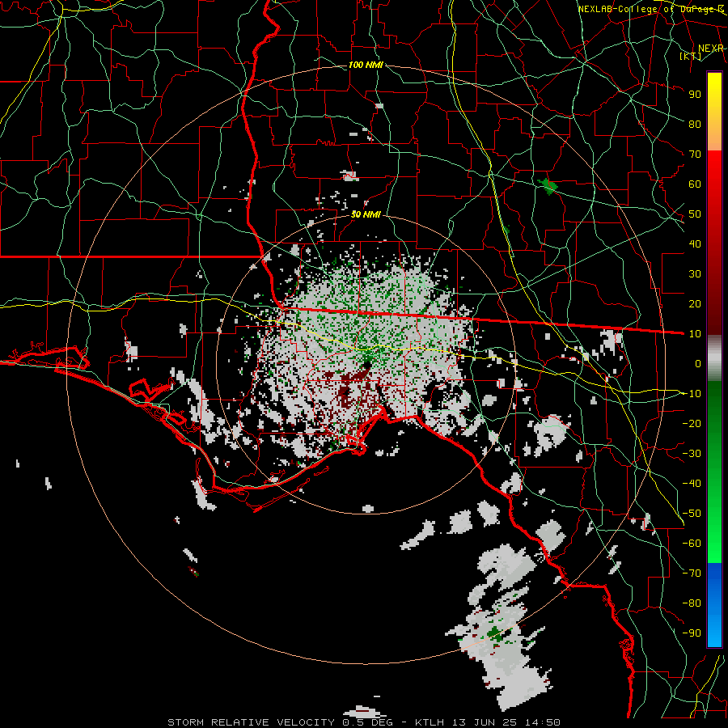Click the "[KT]" units label above the color scale
728x728 pixels.
(691, 56)
